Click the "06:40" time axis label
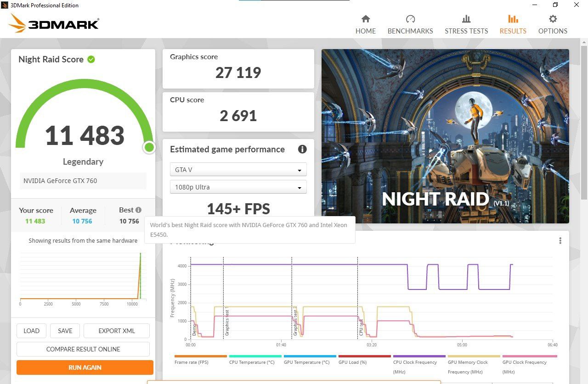Image resolution: width=588 pixels, height=384 pixels. [553, 345]
